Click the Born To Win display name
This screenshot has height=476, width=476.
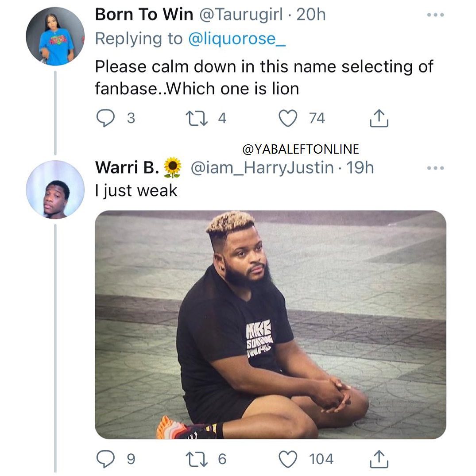tap(144, 15)
